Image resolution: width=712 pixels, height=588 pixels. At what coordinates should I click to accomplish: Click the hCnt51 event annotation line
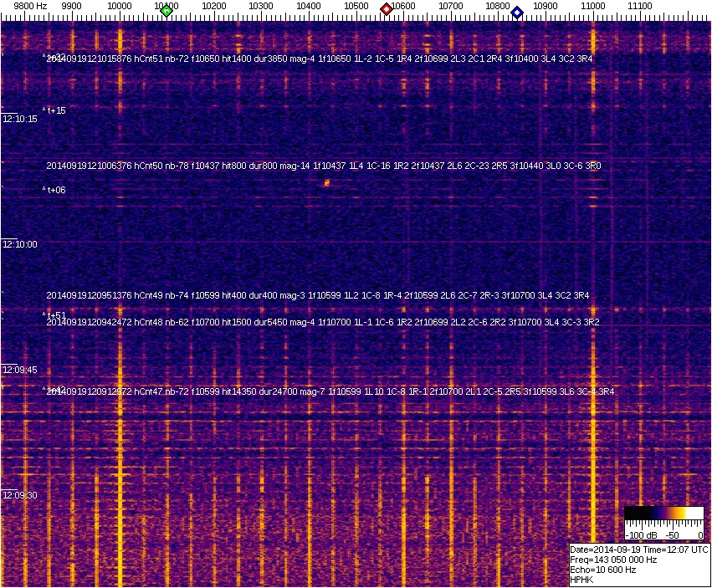pyautogui.click(x=320, y=59)
